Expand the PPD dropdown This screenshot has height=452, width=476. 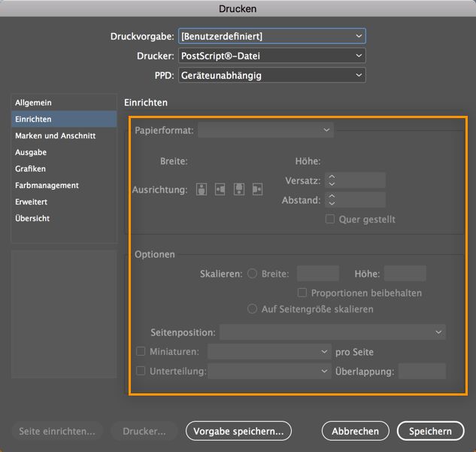click(271, 75)
